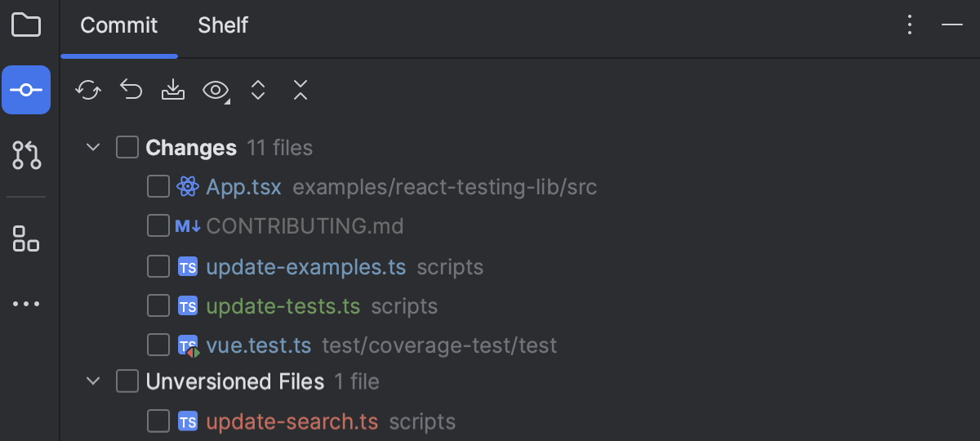Refresh the changes list
Image resolution: width=980 pixels, height=441 pixels.
point(87,90)
